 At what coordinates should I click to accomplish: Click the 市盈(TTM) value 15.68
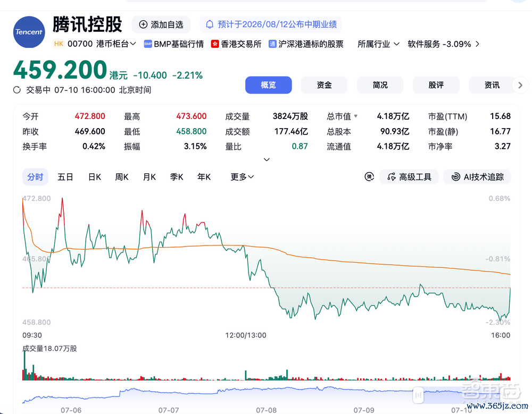point(501,116)
